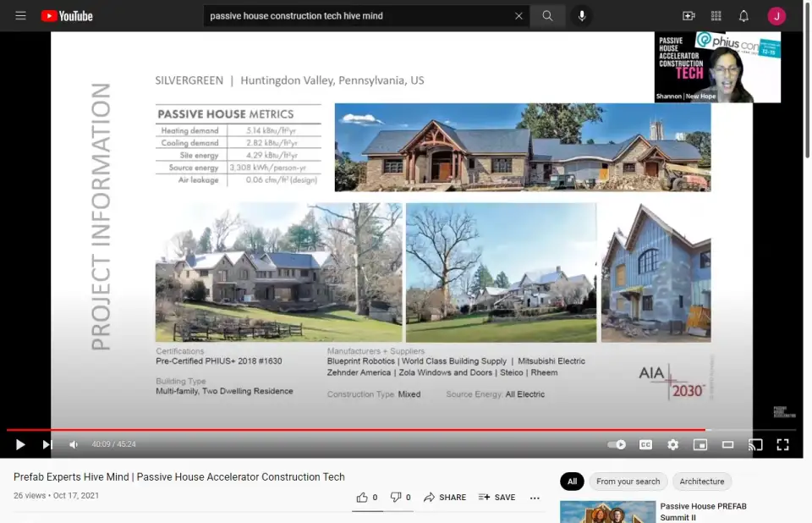Viewport: 812px width, 523px height.
Task: Toggle the autoplay switch
Action: point(617,444)
